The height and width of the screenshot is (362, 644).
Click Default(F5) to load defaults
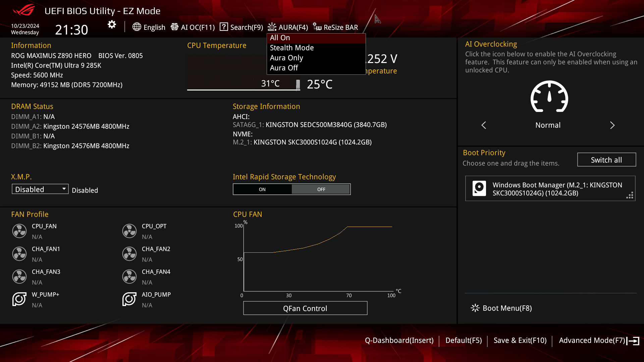pyautogui.click(x=464, y=341)
